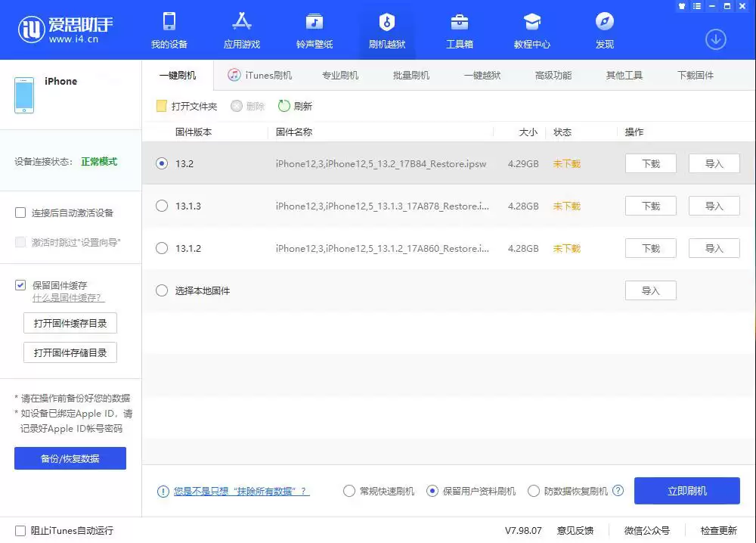This screenshot has width=756, height=543.
Task: Uncheck 保留固件缓存 checkbox
Action: [x=20, y=285]
